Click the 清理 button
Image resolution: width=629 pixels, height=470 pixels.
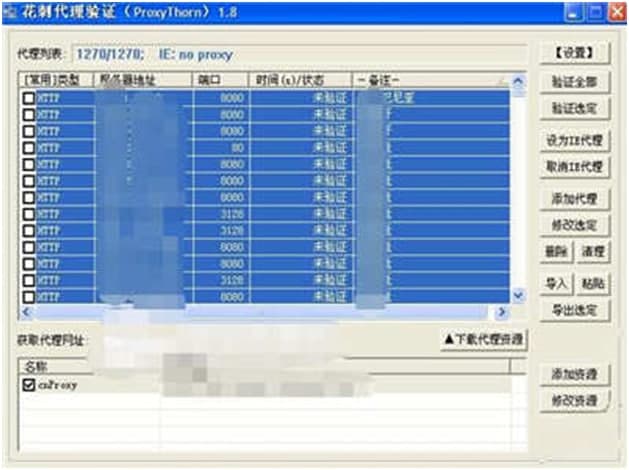pyautogui.click(x=593, y=252)
